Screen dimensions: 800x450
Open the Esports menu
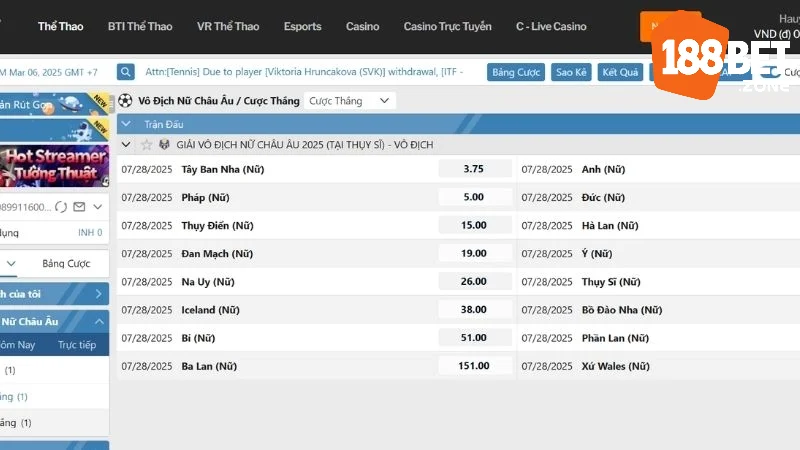point(303,27)
